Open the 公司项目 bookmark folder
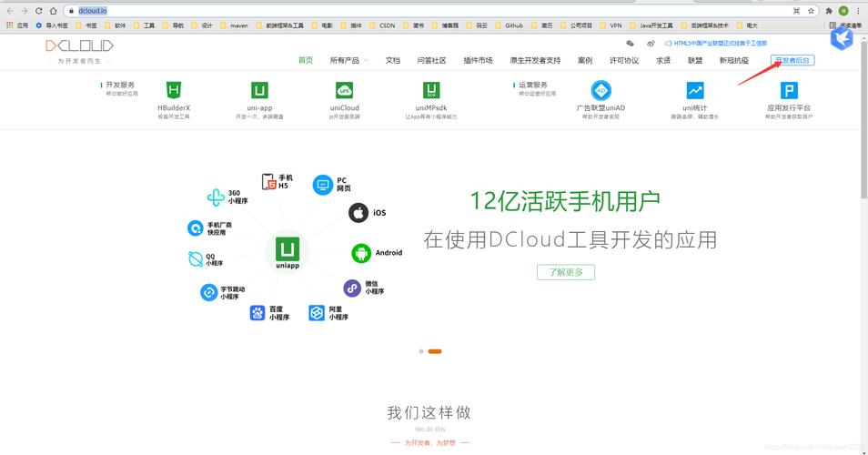This screenshot has height=455, width=868. pos(576,25)
